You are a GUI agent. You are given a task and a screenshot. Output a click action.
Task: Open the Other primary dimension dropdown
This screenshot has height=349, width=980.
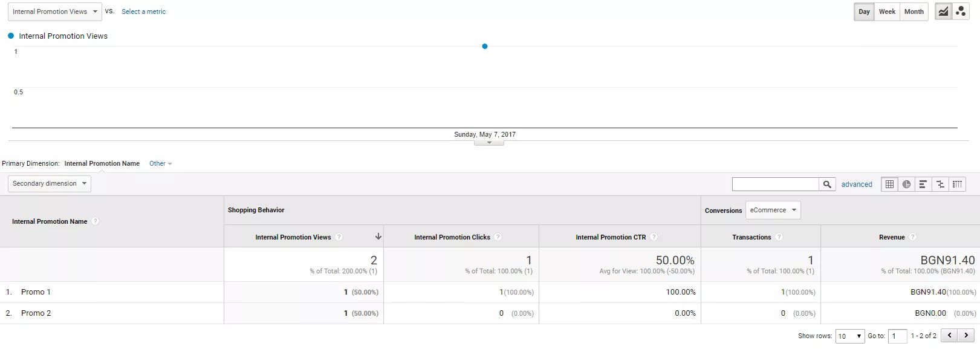(161, 163)
